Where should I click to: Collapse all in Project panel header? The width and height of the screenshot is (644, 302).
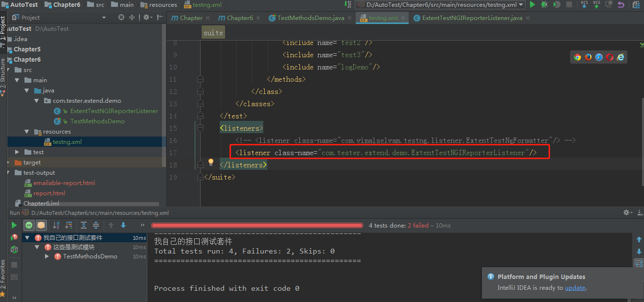(132, 17)
